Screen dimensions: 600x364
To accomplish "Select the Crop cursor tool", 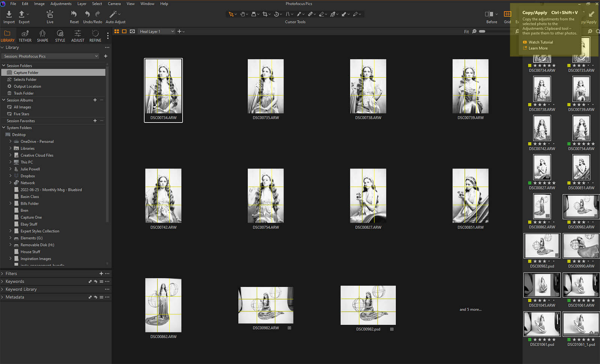I will click(x=265, y=14).
